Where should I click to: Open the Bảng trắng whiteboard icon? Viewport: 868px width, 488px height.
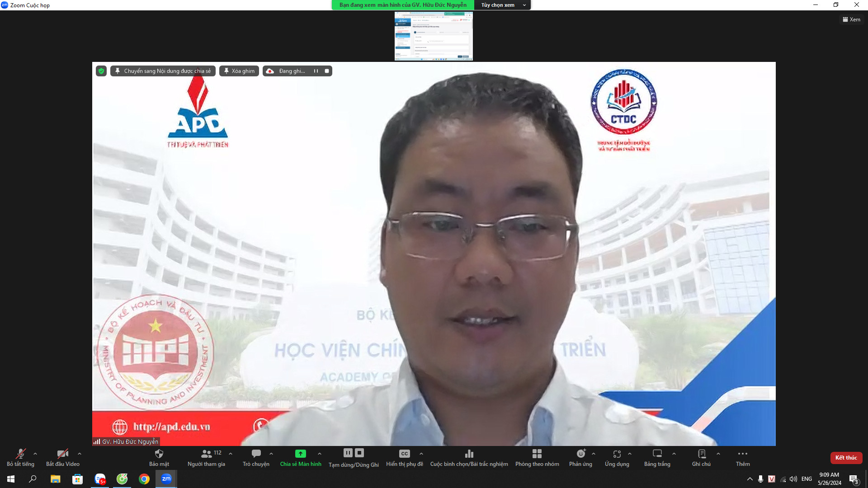[x=657, y=454]
